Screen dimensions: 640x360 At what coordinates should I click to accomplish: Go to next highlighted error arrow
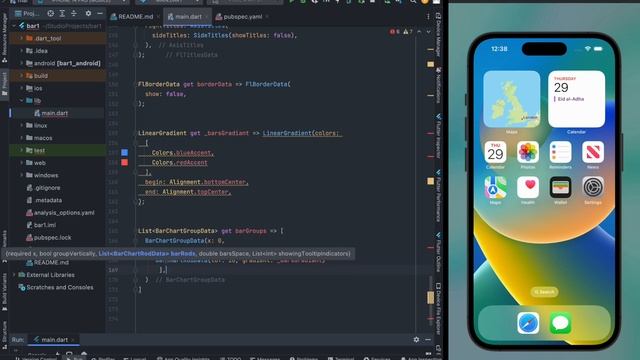tap(428, 31)
